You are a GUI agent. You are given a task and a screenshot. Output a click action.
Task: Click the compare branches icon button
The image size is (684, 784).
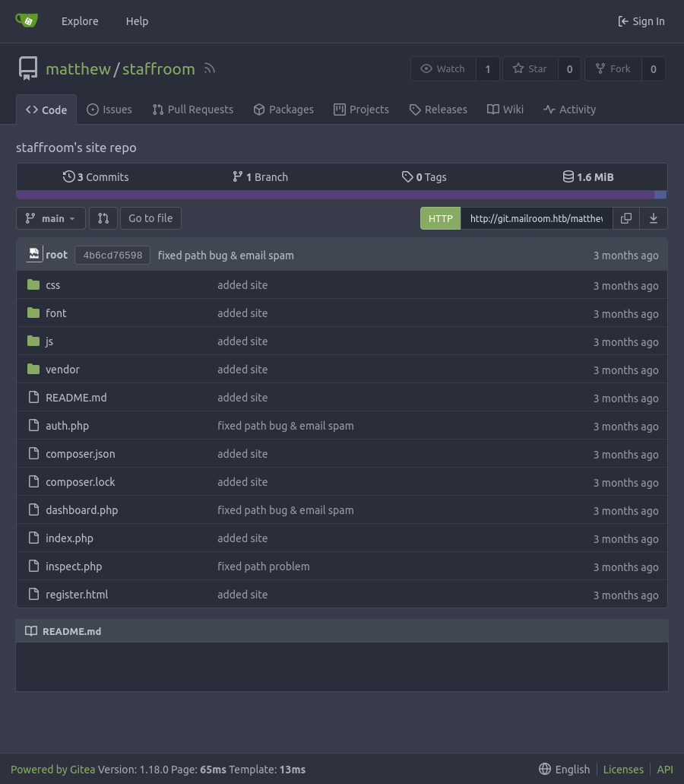point(103,218)
